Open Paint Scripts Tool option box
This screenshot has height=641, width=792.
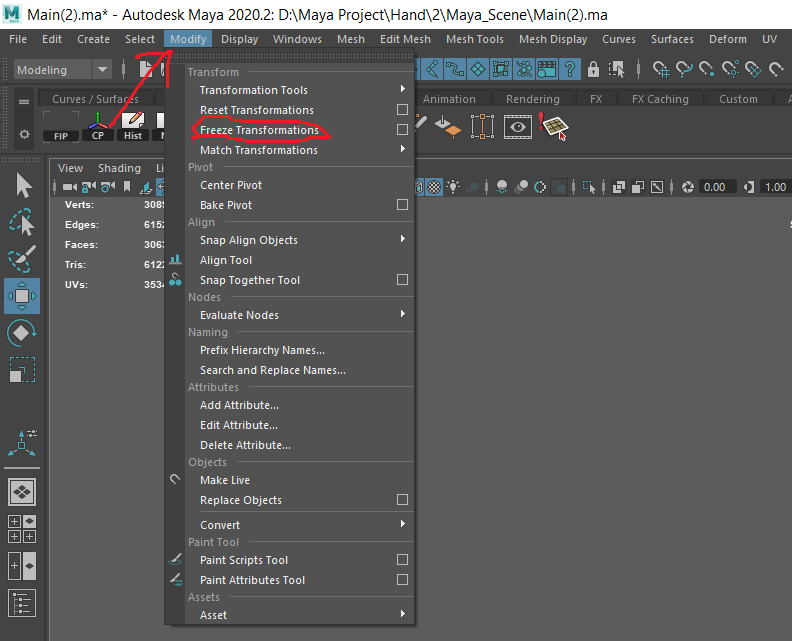coord(402,560)
